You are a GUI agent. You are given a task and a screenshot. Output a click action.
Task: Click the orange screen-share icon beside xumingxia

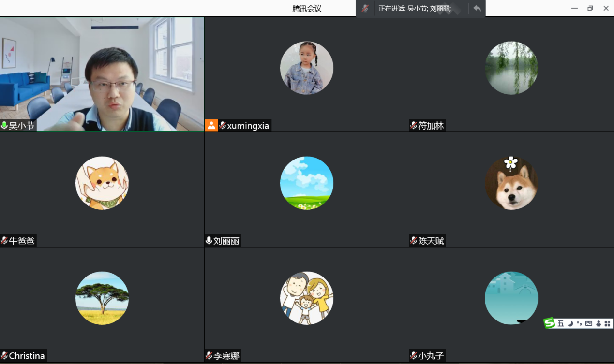(211, 125)
